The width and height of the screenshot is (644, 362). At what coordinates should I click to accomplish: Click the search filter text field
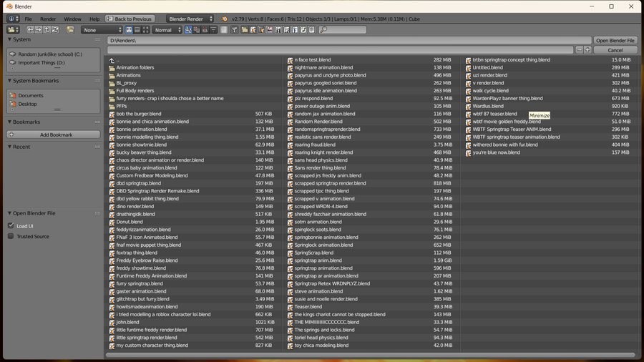point(343,30)
